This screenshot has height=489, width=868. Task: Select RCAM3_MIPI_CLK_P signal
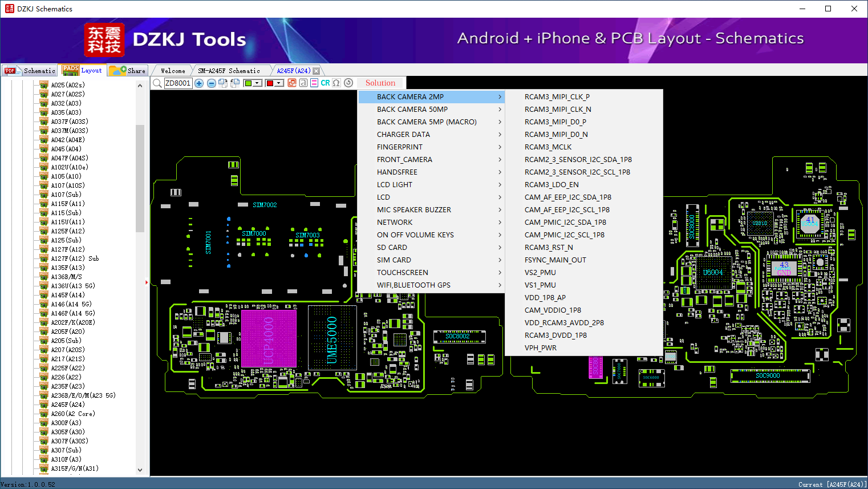584,97
